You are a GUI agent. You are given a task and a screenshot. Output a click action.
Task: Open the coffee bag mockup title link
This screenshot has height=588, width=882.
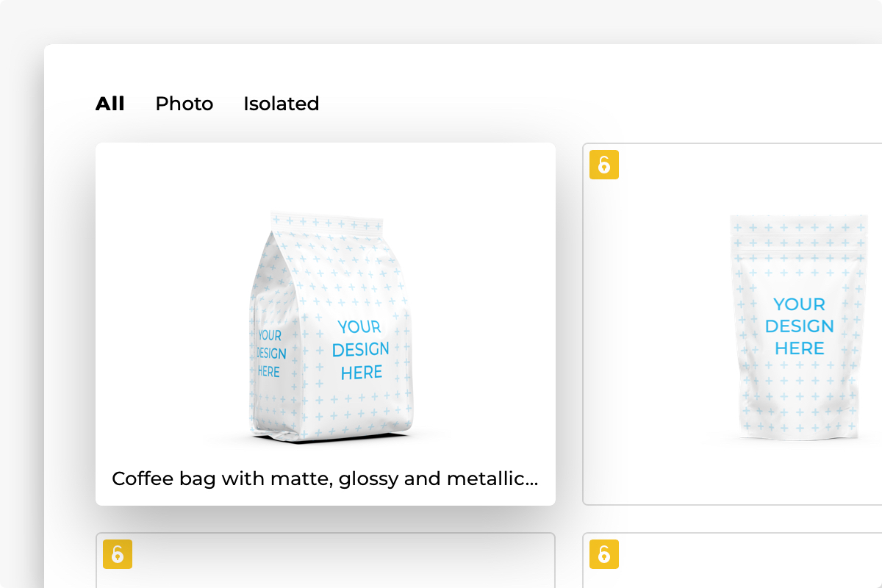tap(325, 479)
